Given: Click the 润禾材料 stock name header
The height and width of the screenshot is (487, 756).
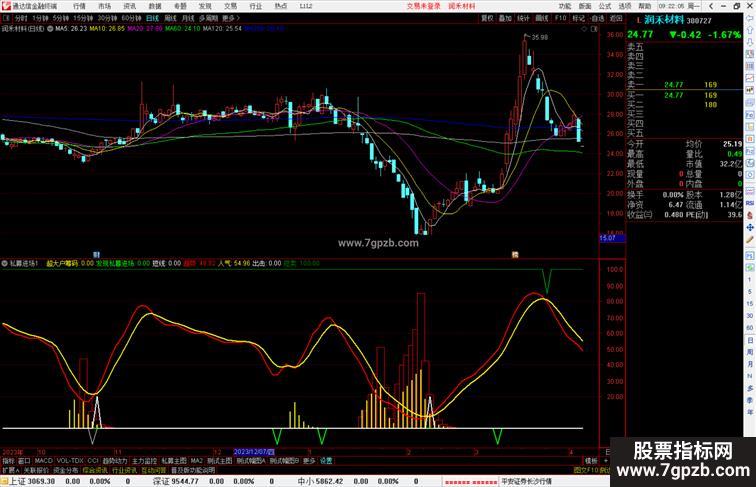Looking at the screenshot, I should pyautogui.click(x=664, y=20).
